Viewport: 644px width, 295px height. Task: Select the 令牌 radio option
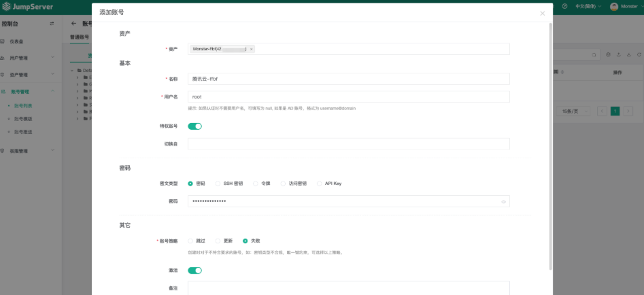tap(256, 184)
